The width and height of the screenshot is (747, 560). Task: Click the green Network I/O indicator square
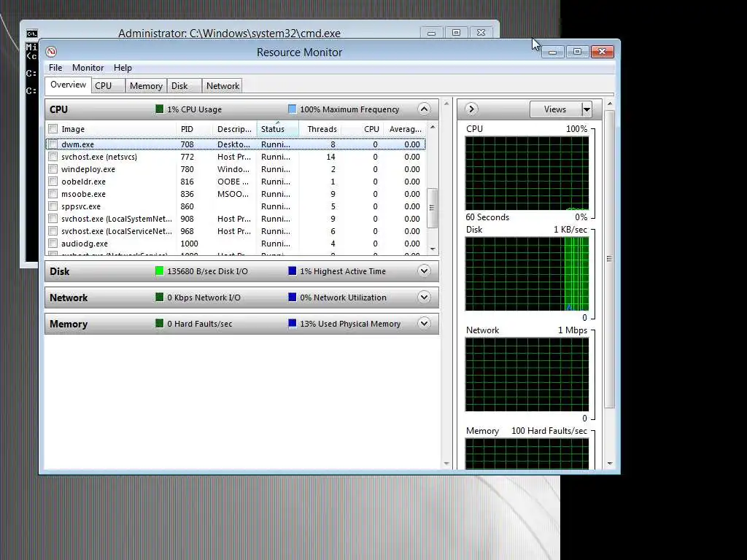tap(160, 297)
